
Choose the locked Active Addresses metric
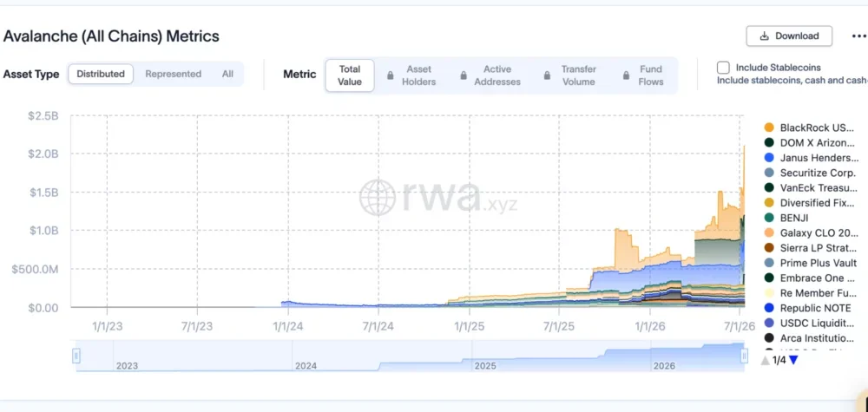(x=490, y=75)
